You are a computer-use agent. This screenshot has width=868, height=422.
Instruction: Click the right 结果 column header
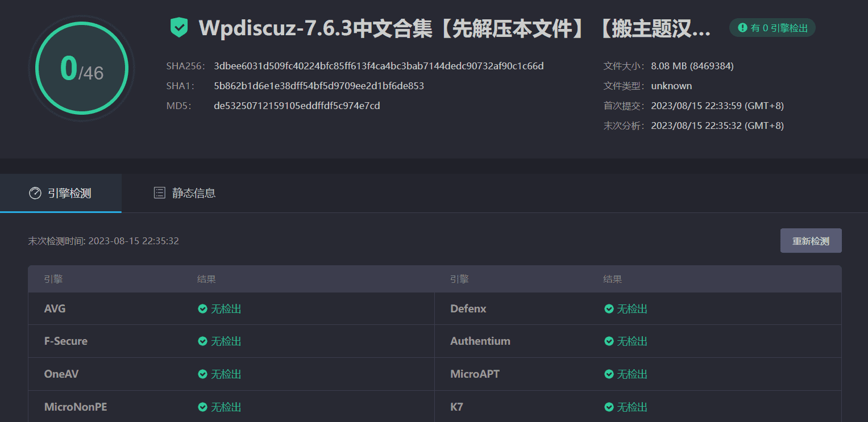click(613, 279)
